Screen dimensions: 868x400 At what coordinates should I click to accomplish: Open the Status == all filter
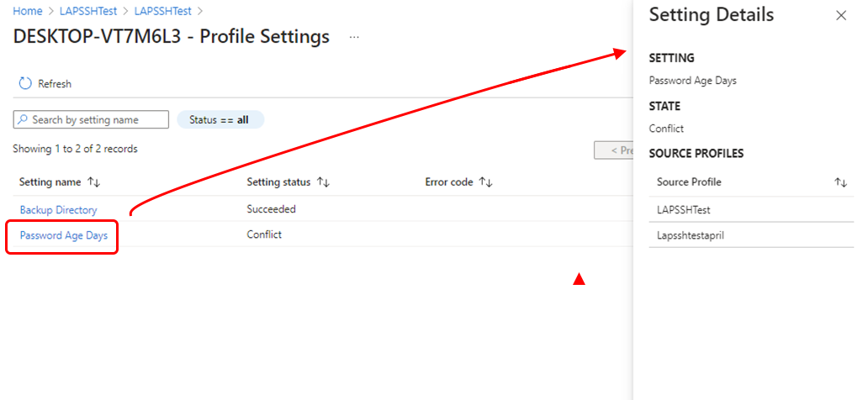[220, 119]
